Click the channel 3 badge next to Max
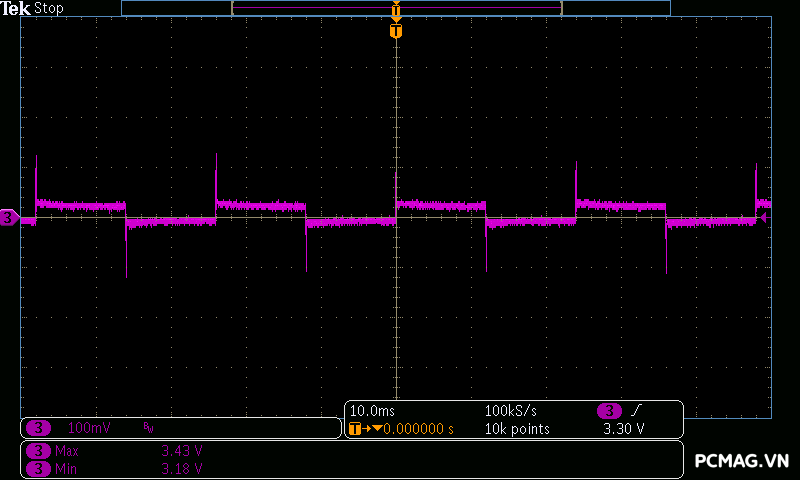This screenshot has width=800, height=480. tap(38, 451)
